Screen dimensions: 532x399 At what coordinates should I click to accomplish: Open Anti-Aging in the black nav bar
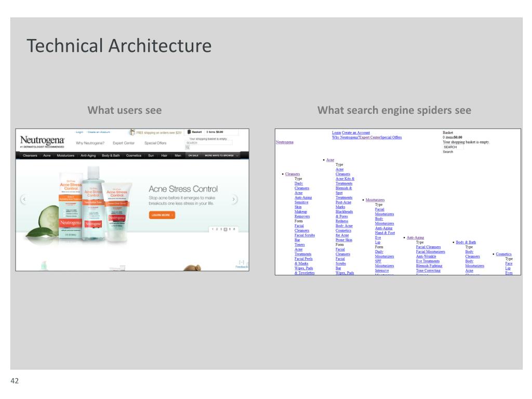pos(88,155)
